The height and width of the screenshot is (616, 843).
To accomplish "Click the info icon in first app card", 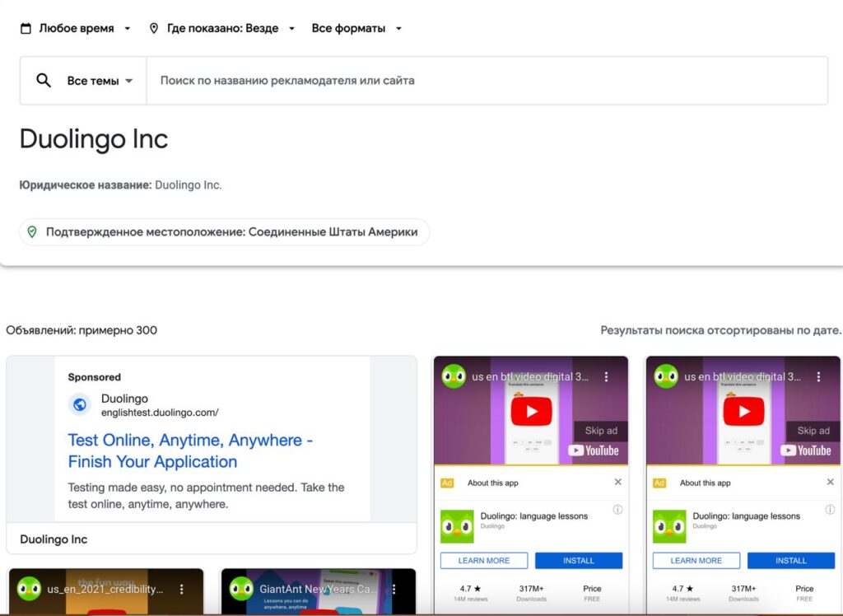I will tap(617, 510).
